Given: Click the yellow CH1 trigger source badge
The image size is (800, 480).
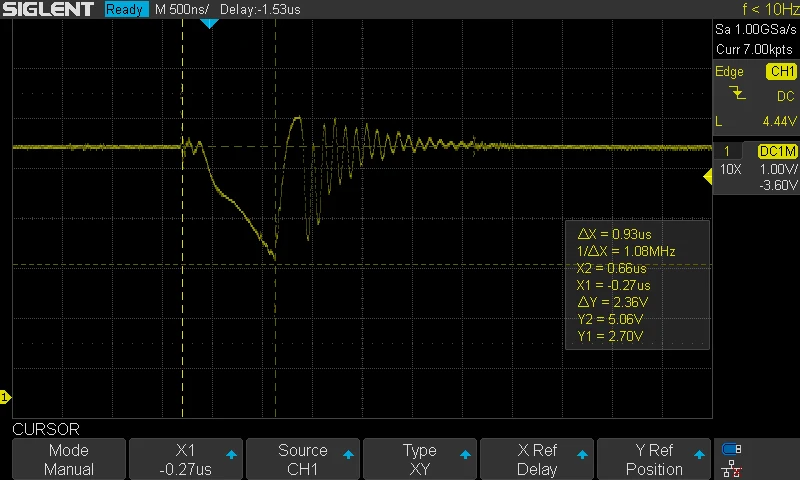Looking at the screenshot, I should pos(782,71).
